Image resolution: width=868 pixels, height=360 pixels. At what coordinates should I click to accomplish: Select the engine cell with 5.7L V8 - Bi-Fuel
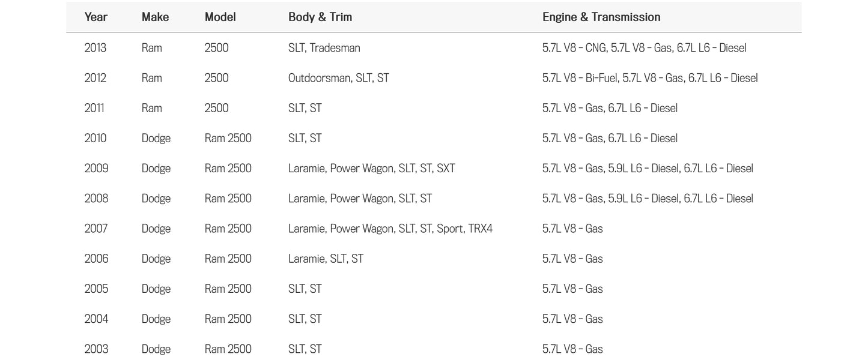(x=650, y=78)
